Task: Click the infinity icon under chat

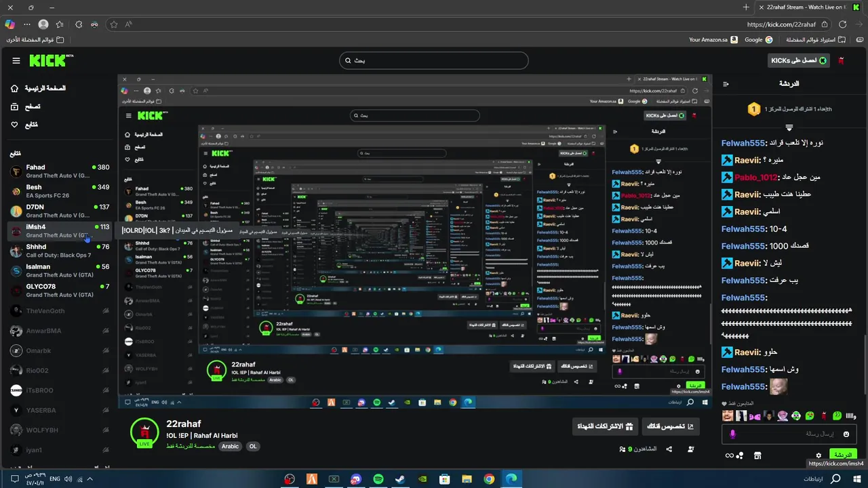Action: point(729,455)
